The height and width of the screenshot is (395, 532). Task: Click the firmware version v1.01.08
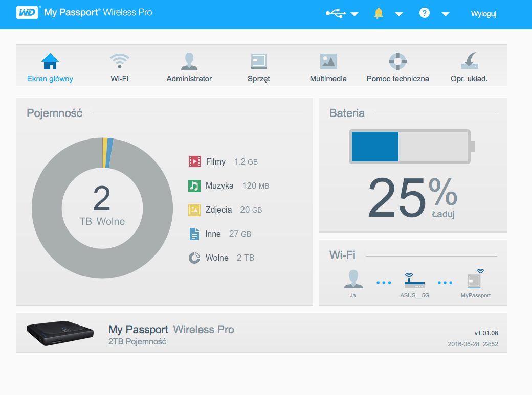click(486, 333)
